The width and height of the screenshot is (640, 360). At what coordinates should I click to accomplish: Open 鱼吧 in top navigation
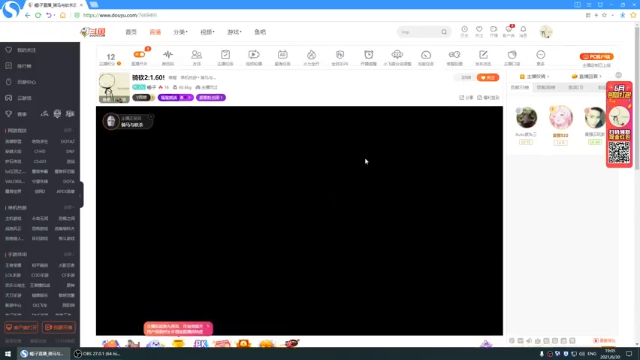260,32
